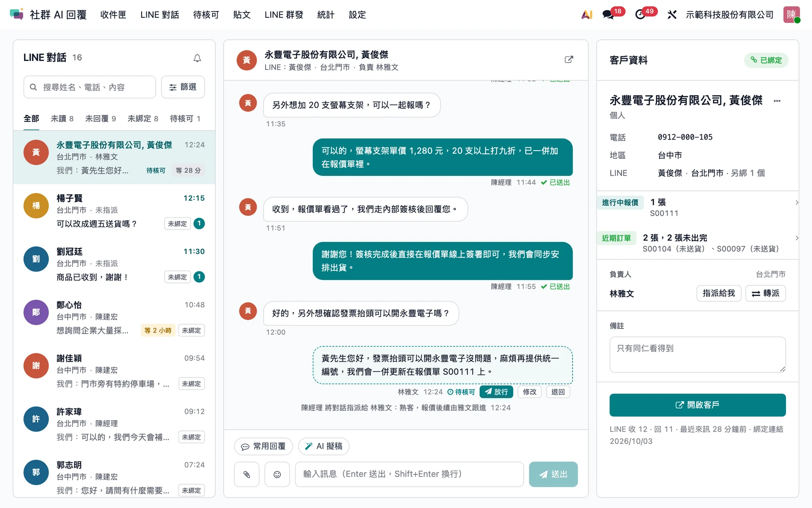Click 修改 on pending reply
812x508 pixels.
529,392
